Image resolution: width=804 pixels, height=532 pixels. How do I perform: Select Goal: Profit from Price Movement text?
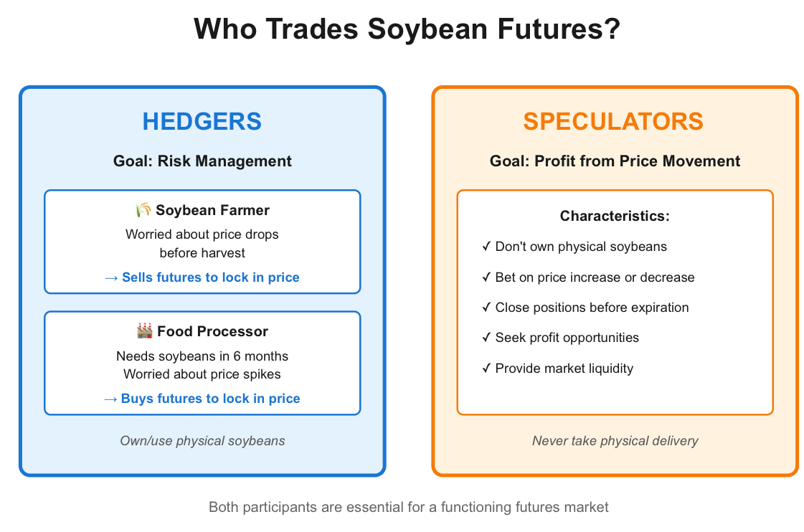point(615,161)
